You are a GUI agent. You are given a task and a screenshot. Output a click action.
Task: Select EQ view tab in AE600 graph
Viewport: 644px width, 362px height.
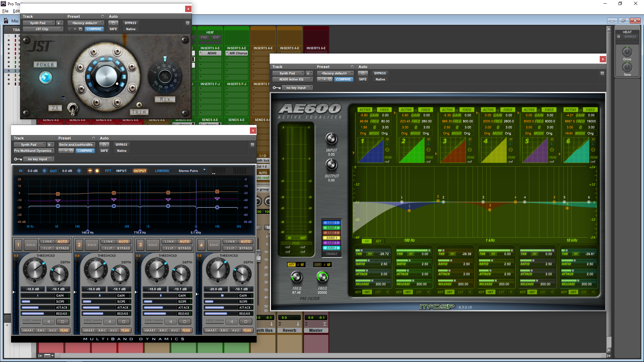tap(367, 241)
